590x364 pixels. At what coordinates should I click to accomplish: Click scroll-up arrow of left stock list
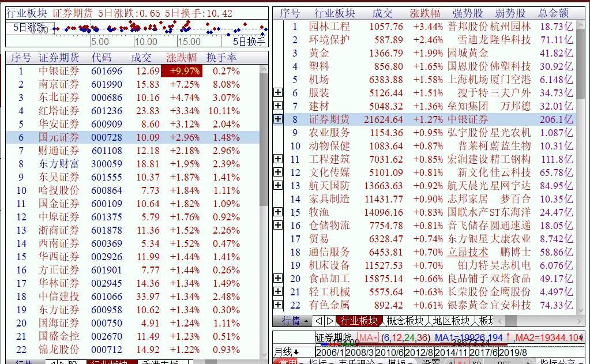264,70
